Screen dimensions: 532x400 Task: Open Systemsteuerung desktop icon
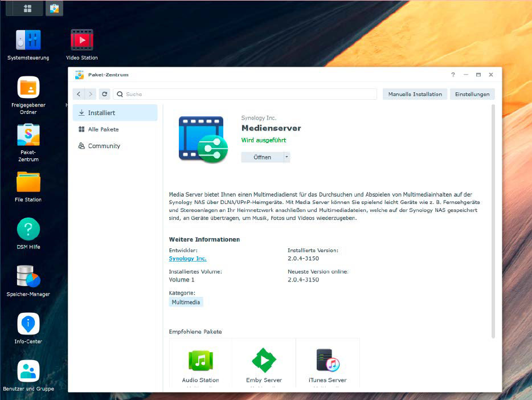click(x=28, y=45)
